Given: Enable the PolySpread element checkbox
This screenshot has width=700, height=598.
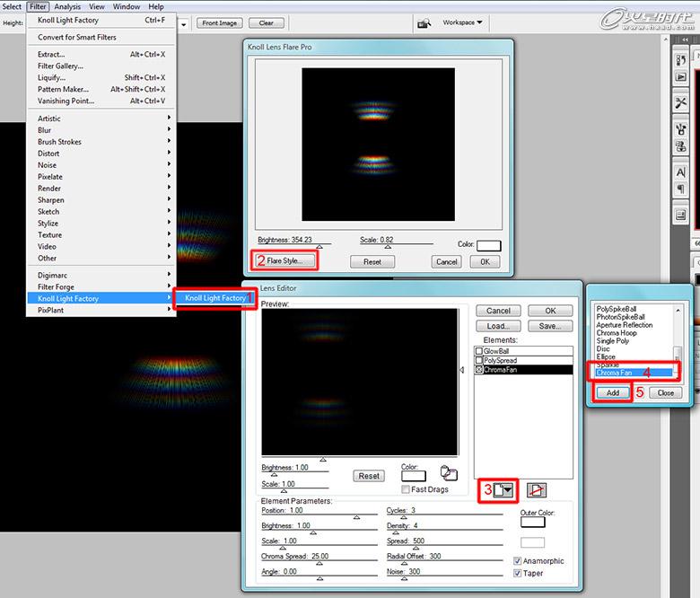Looking at the screenshot, I should point(479,360).
